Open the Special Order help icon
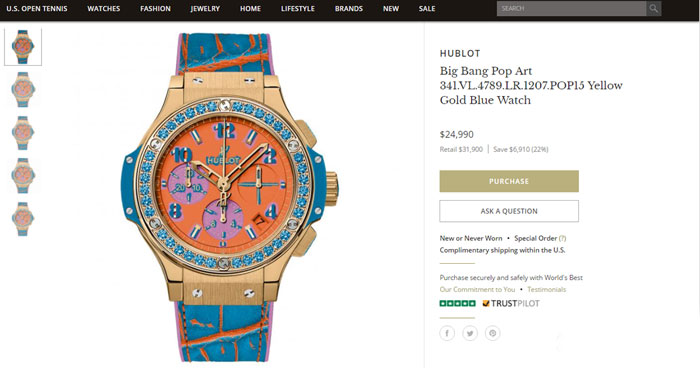Image resolution: width=700 pixels, height=368 pixels. click(562, 238)
